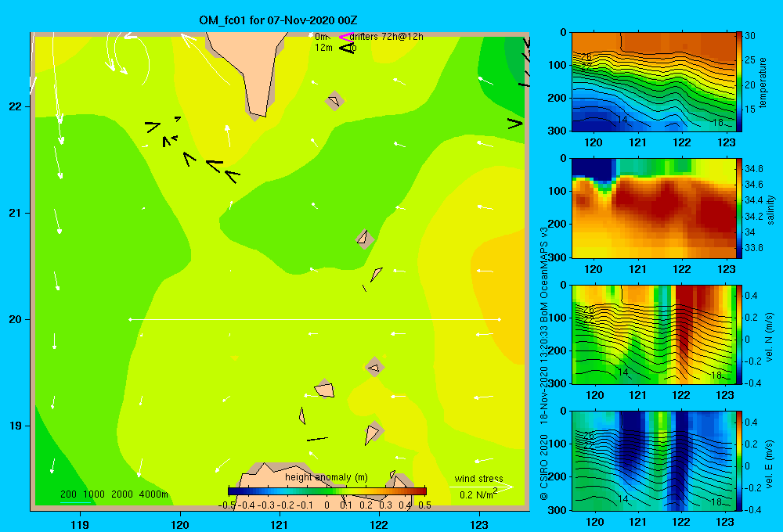Open the eastward velocity section panel
The height and width of the screenshot is (532, 783).
[654, 461]
